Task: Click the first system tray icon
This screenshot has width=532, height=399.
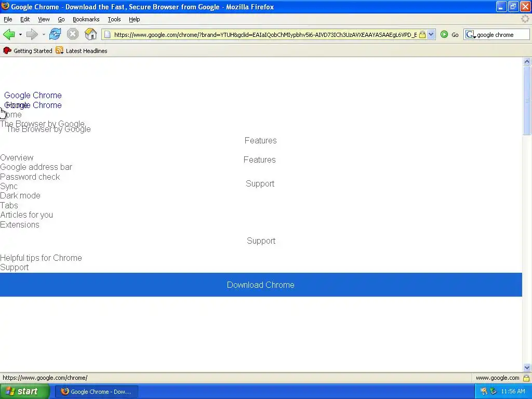Action: click(x=484, y=391)
